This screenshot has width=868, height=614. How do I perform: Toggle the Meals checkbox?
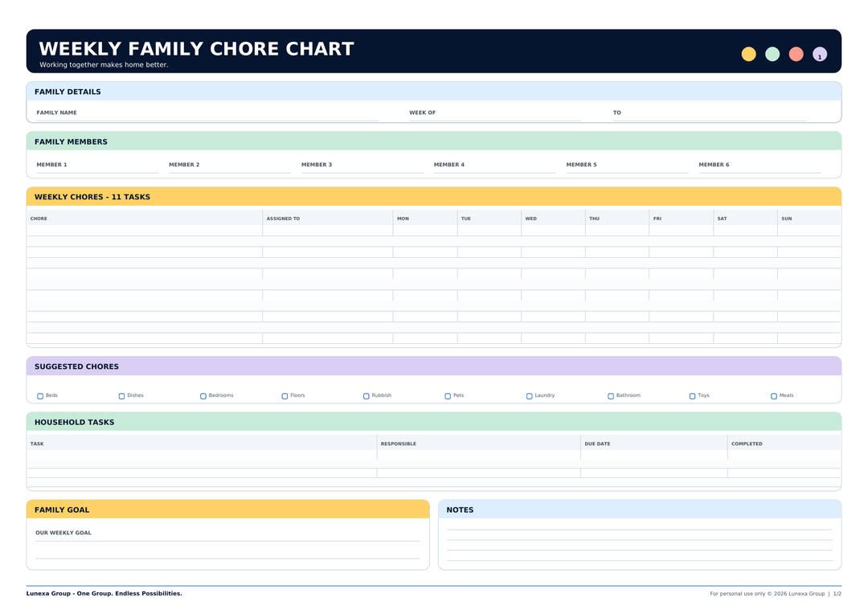(773, 396)
